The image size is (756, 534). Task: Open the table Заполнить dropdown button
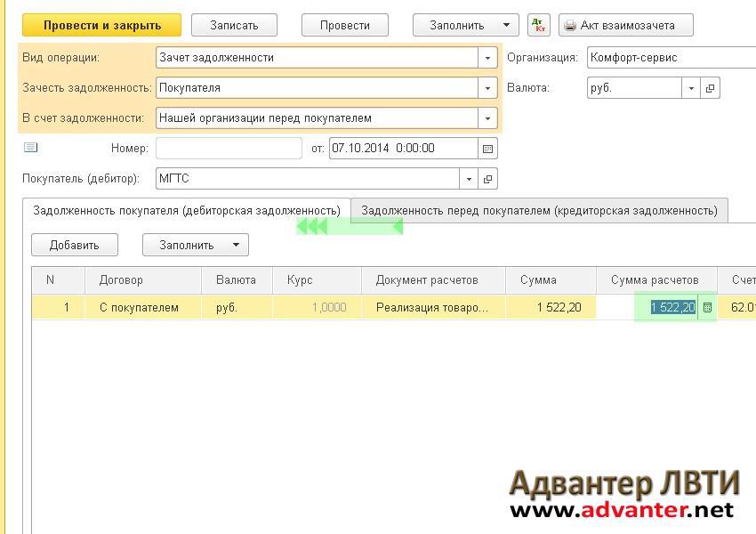[x=196, y=245]
